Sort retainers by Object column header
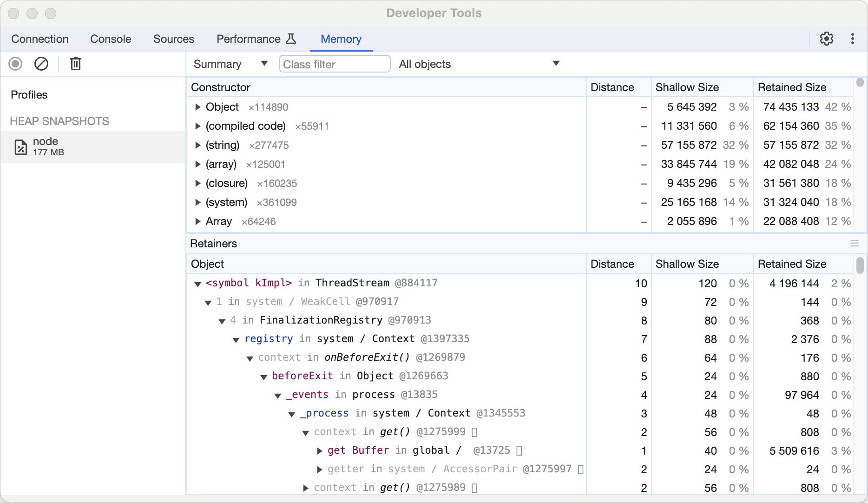This screenshot has height=503, width=868. (x=387, y=264)
